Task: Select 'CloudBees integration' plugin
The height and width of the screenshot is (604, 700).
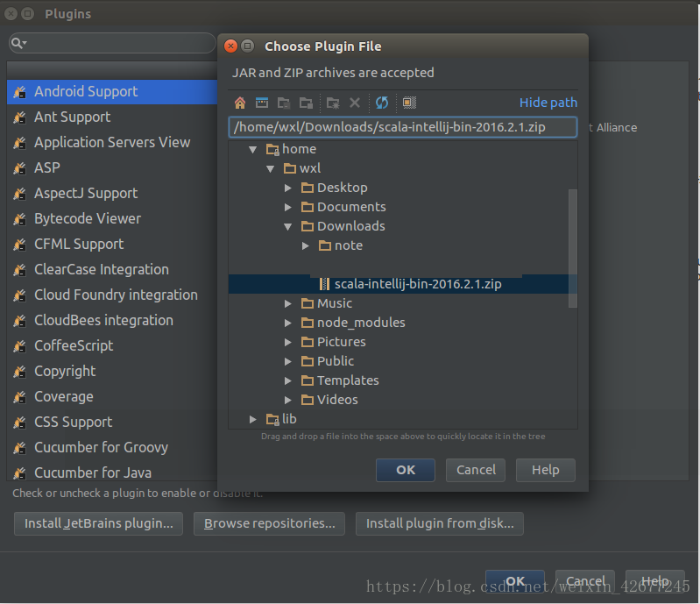Action: tap(112, 321)
